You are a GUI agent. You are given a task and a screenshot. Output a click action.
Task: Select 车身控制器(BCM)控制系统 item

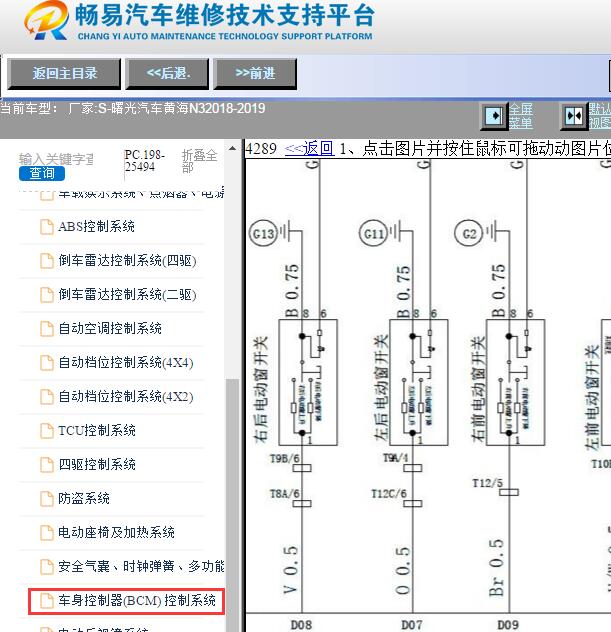(137, 600)
